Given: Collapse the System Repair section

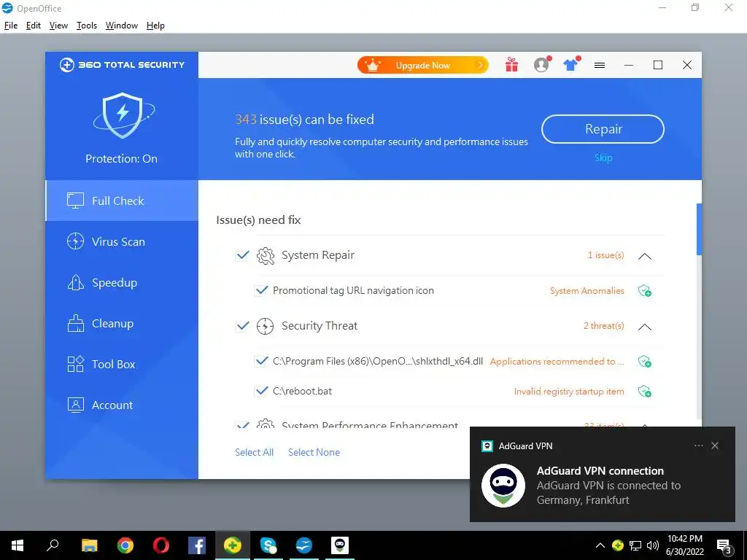Looking at the screenshot, I should (x=645, y=256).
